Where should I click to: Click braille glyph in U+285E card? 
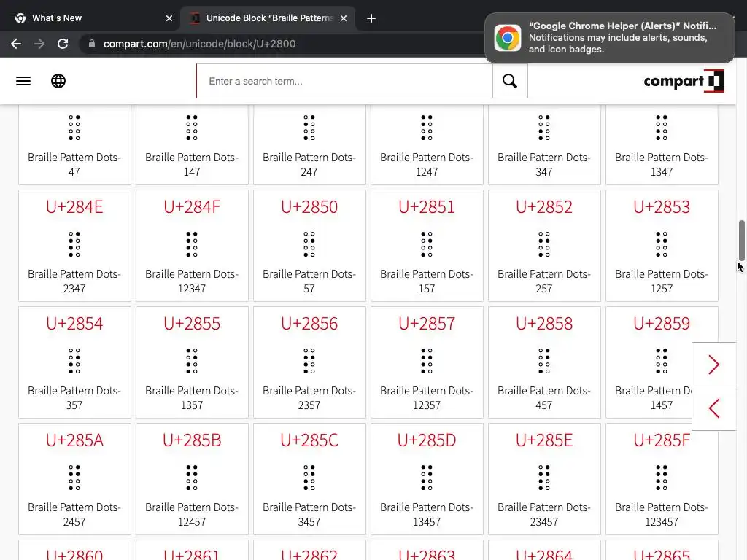point(544,478)
